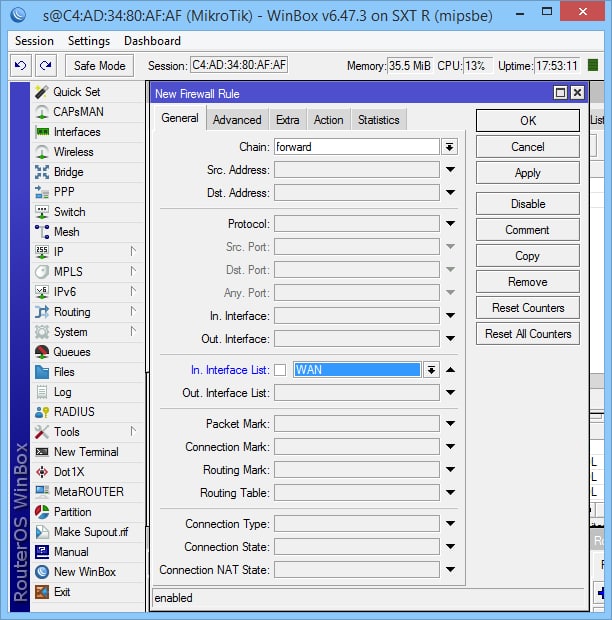Open the Bridge sidebar icon
This screenshot has width=612, height=620.
pyautogui.click(x=42, y=172)
